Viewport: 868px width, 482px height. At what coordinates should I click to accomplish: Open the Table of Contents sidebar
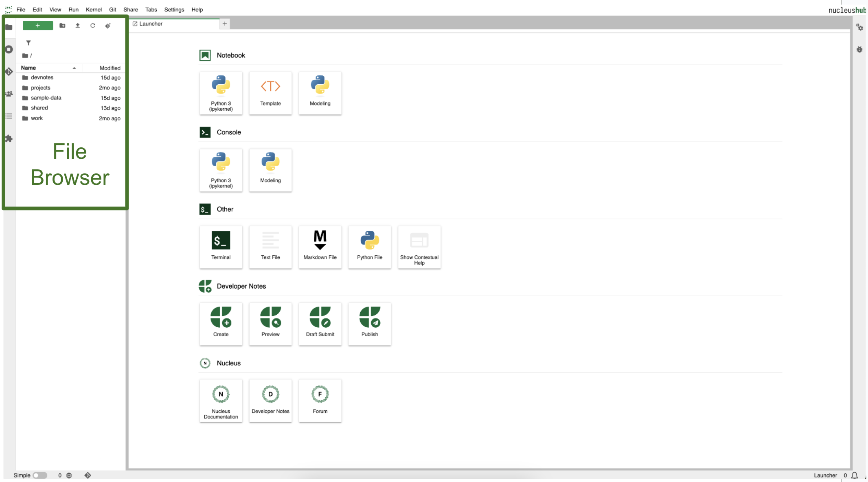pos(9,116)
